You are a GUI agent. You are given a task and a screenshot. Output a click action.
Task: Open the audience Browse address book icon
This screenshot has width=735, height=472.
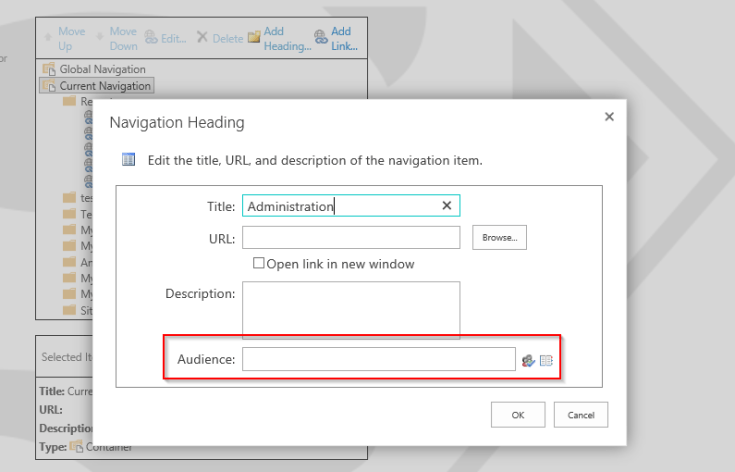[x=546, y=360]
